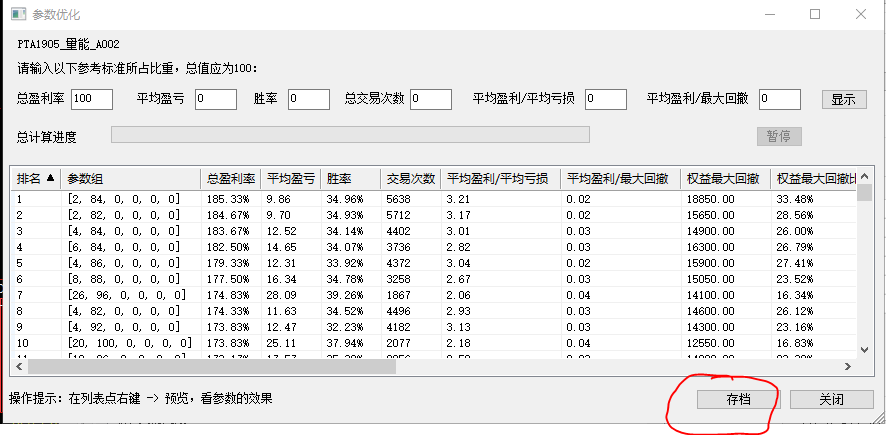Click the vertical scrollbar down arrow
Viewport: 886px width, 435px height.
(865, 349)
